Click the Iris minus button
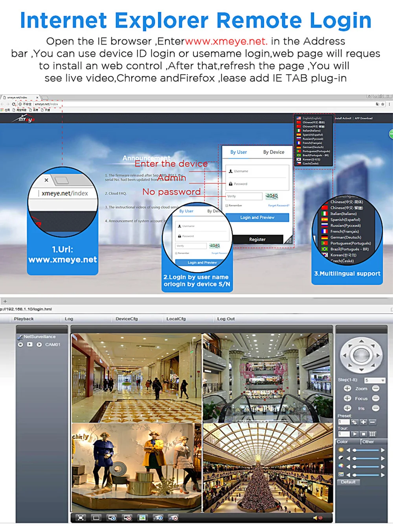Image resolution: width=393 pixels, height=532 pixels. (x=376, y=408)
